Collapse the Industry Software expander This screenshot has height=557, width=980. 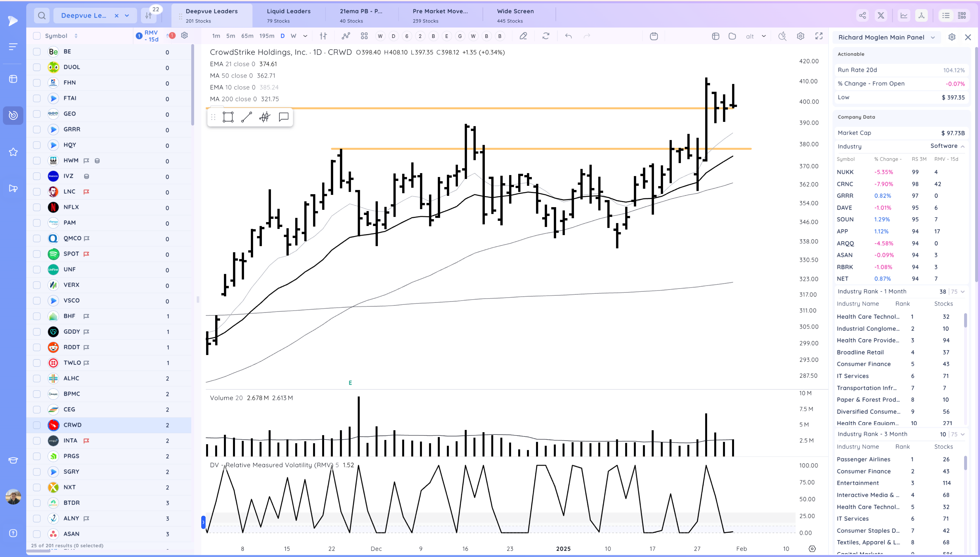pyautogui.click(x=962, y=146)
